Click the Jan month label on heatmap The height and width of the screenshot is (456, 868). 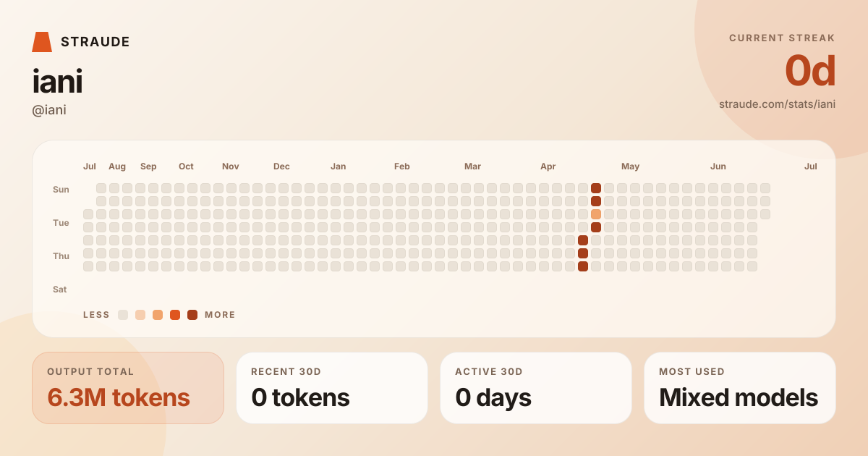click(x=338, y=166)
